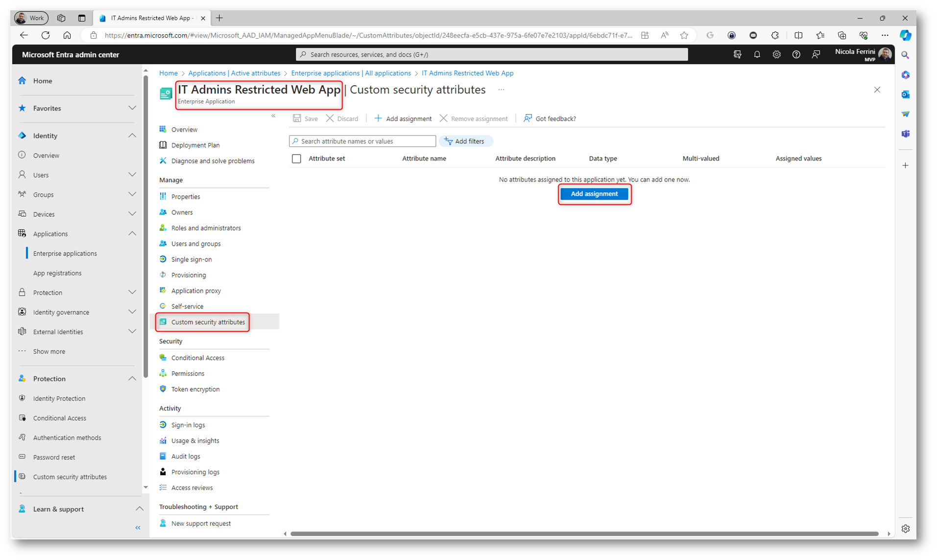Select App registrations in left navigation

[57, 273]
